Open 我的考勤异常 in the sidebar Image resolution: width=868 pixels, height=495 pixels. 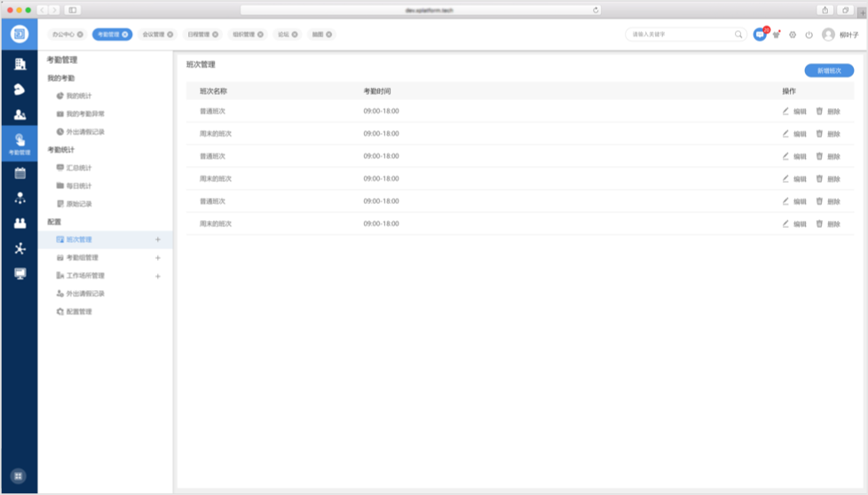86,114
